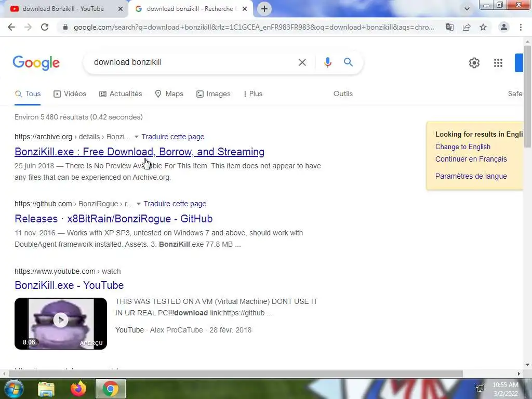Click Continuer en Français link

[x=471, y=159]
